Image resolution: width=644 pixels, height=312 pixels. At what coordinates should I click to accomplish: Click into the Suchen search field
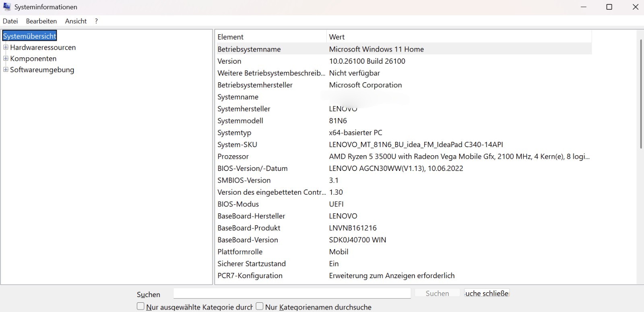click(x=292, y=293)
